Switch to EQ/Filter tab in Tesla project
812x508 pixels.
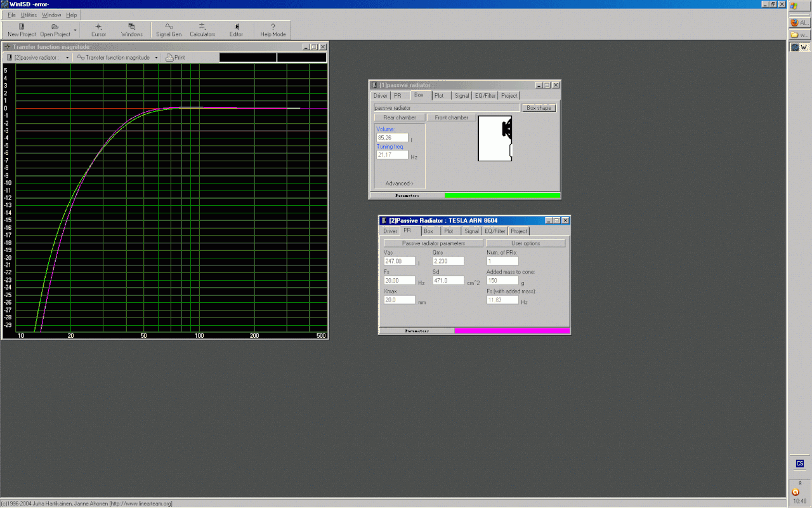495,231
